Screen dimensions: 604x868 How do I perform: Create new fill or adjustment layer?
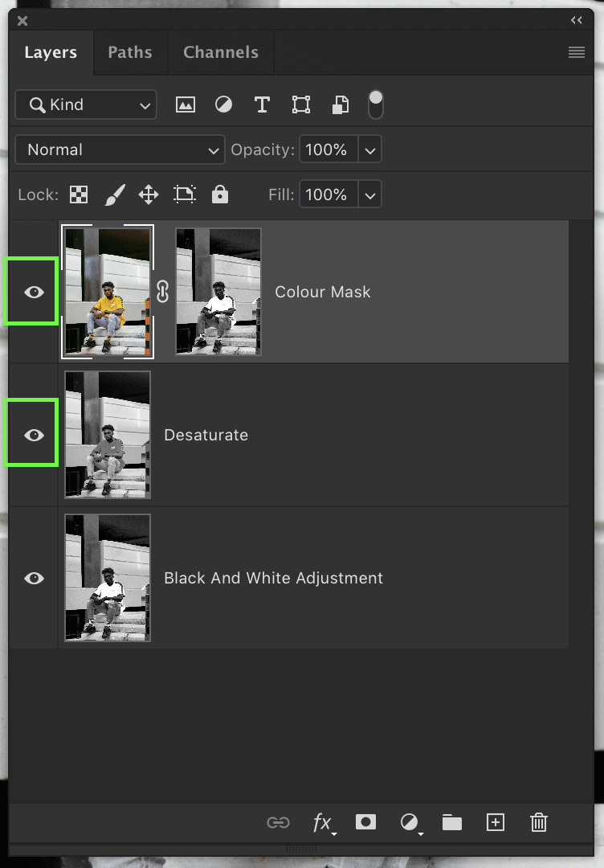click(410, 823)
